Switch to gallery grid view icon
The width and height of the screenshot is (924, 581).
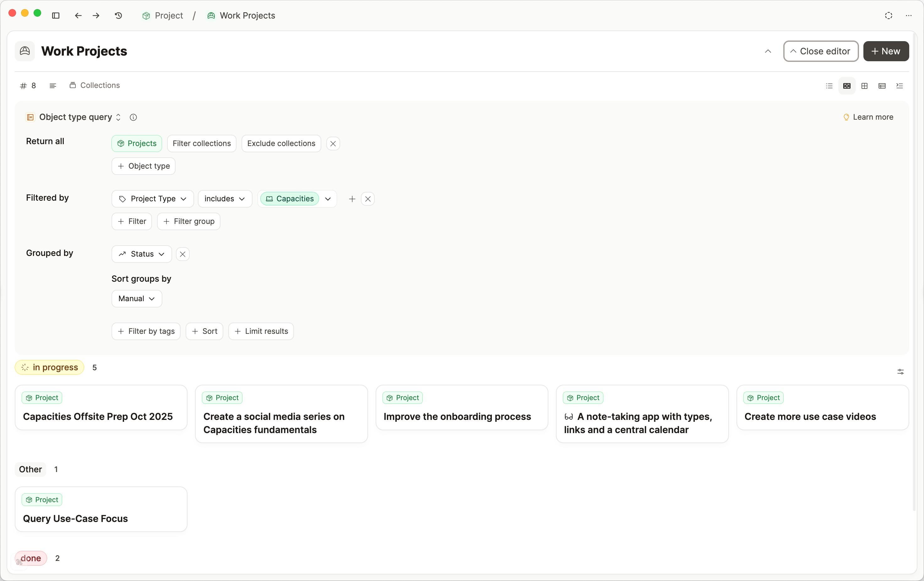(864, 85)
